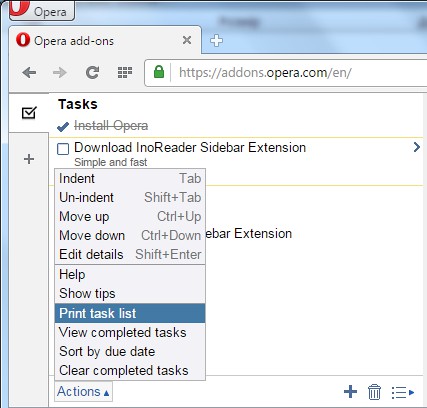The width and height of the screenshot is (427, 408).
Task: Go forward to the next page
Action: point(60,72)
